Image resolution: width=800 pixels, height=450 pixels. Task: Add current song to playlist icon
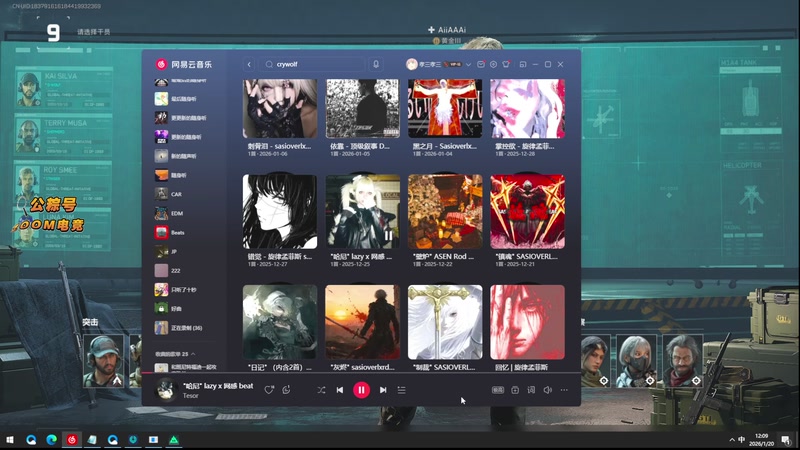[x=515, y=390]
